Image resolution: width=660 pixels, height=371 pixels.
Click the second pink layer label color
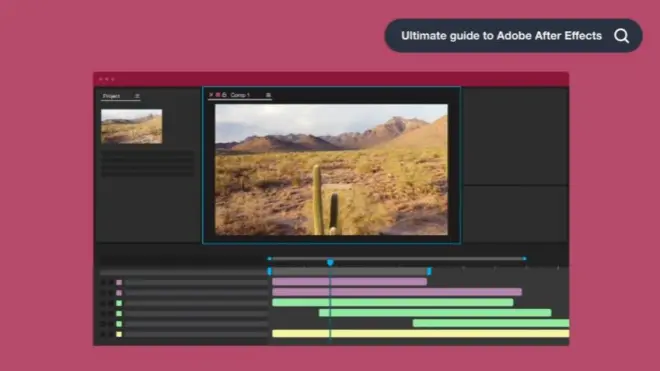[119, 293]
